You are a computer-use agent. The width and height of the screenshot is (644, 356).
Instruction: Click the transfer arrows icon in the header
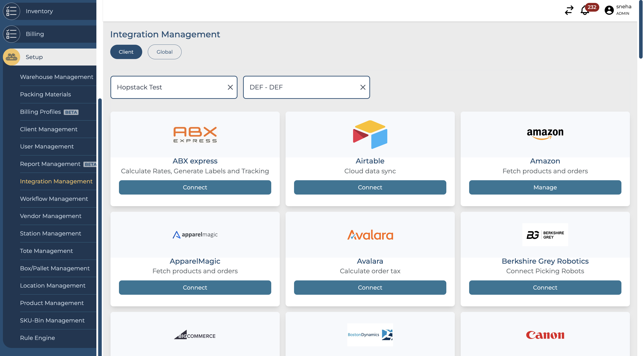(569, 11)
